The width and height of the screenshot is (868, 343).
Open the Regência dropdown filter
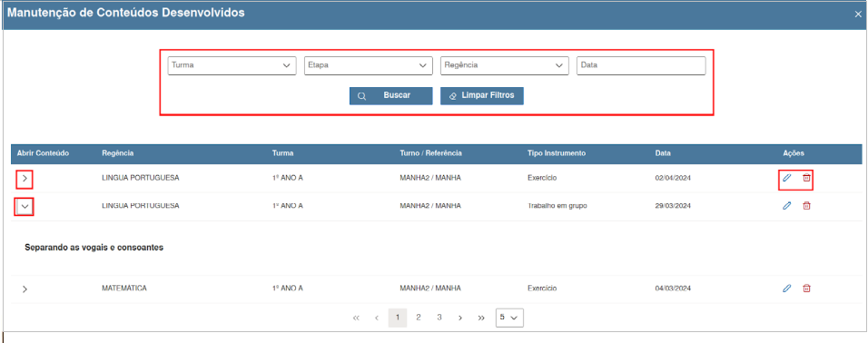504,65
